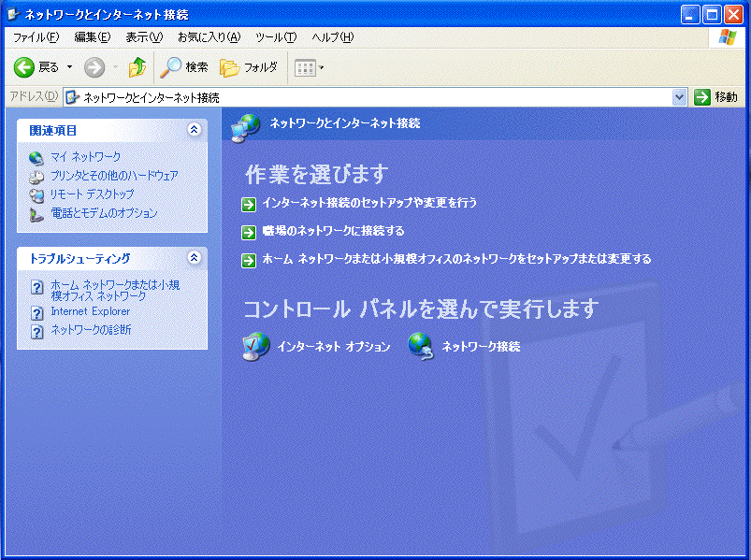
Task: Click help icon beside ネットワークの診断
Action: click(36, 331)
